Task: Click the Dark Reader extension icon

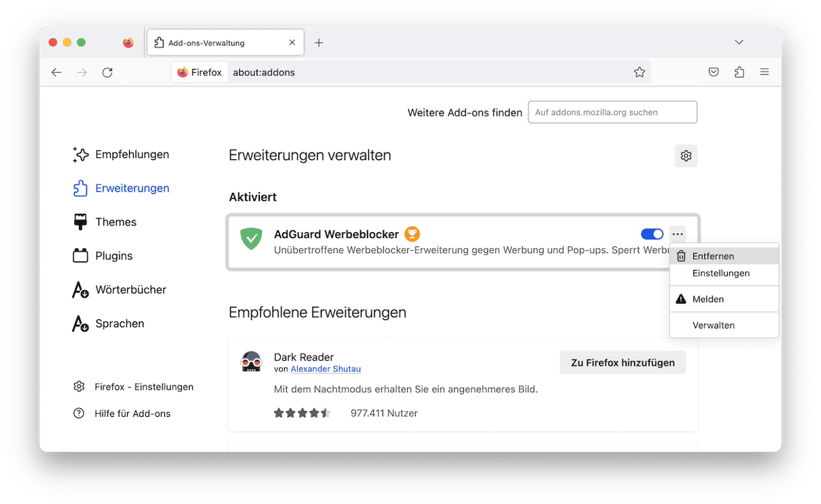Action: (x=251, y=362)
